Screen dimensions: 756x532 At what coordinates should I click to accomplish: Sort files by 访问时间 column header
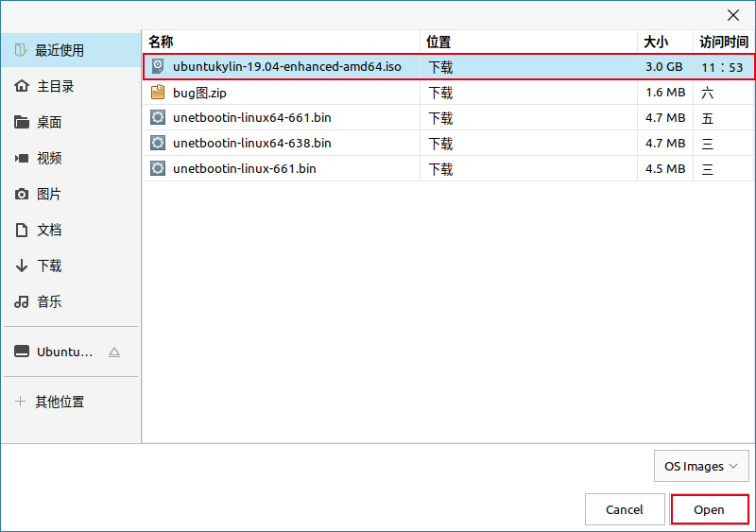click(724, 42)
